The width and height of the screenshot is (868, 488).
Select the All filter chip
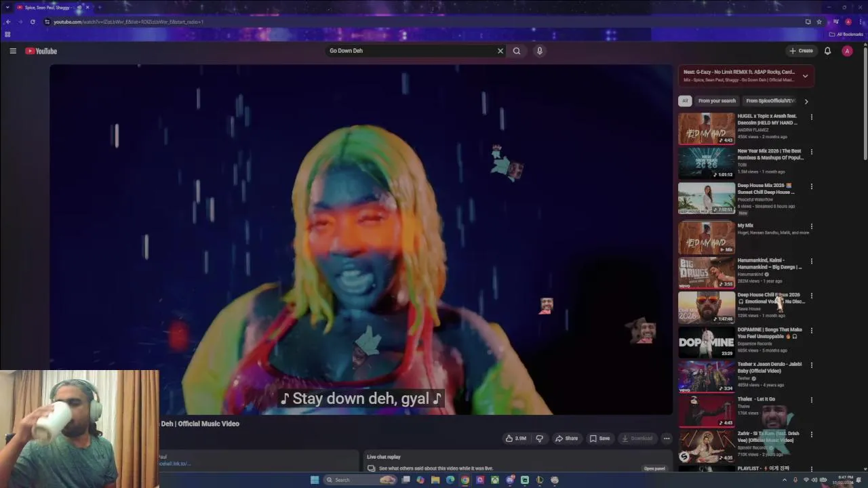pos(685,101)
